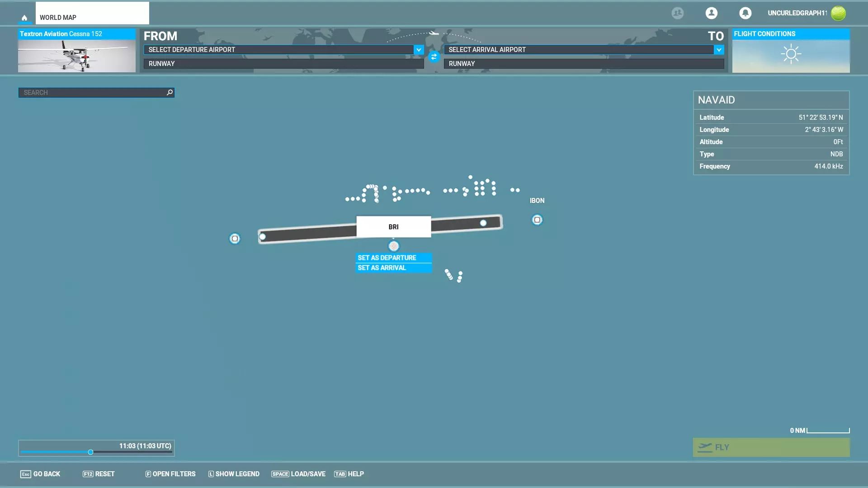
Task: Click the green gamertag avatar
Action: [x=838, y=13]
